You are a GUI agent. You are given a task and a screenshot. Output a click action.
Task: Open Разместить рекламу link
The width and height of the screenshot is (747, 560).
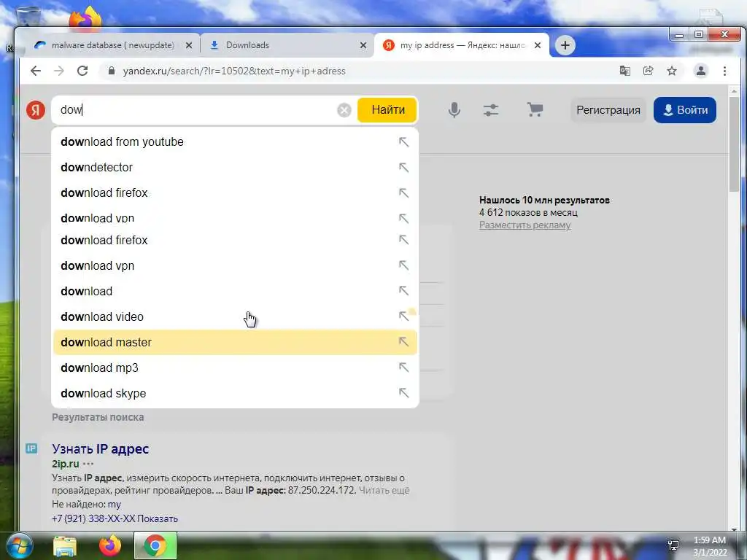525,225
